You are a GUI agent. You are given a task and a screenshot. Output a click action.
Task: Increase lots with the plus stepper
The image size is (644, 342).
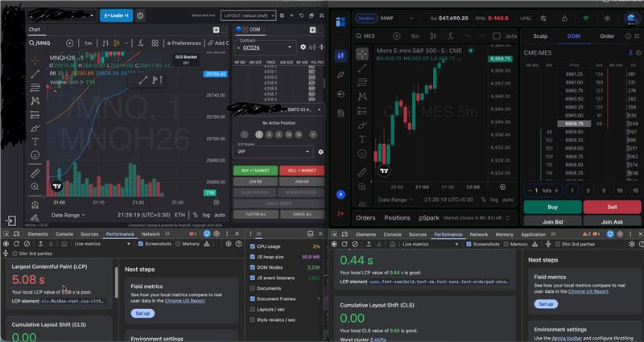[x=556, y=191]
